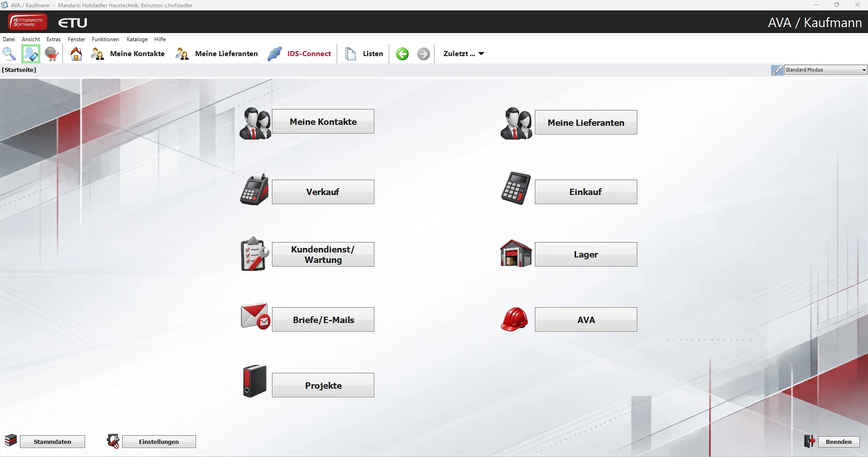Open the Verkauf module button
Screen dimensions: 868x457
point(323,192)
